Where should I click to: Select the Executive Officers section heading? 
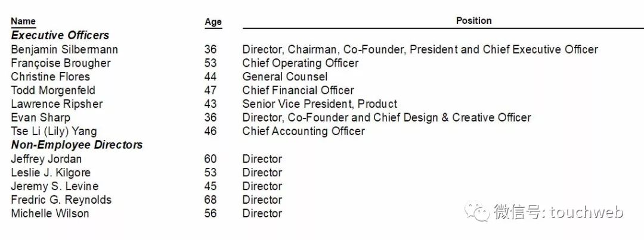point(60,35)
